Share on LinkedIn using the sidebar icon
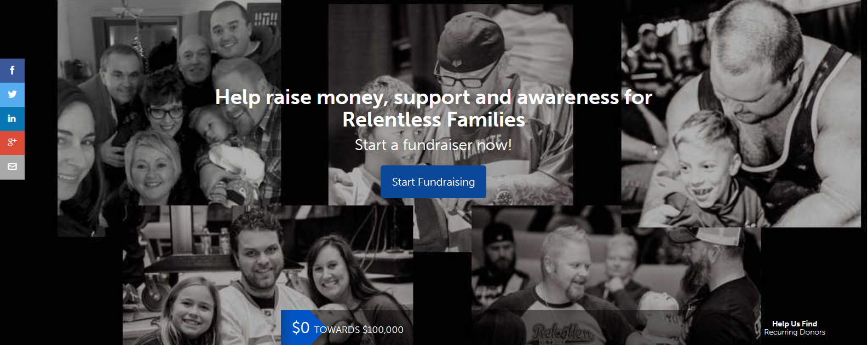This screenshot has width=868, height=345. (12, 119)
